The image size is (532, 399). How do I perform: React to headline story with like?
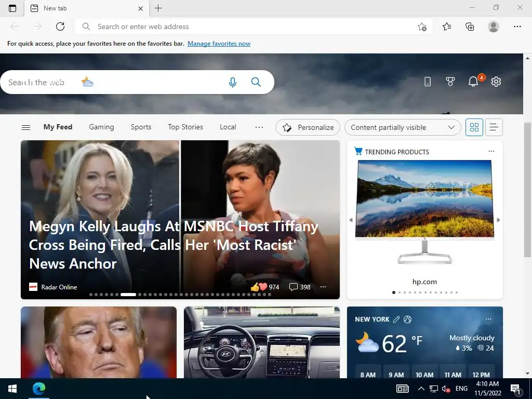coord(264,287)
